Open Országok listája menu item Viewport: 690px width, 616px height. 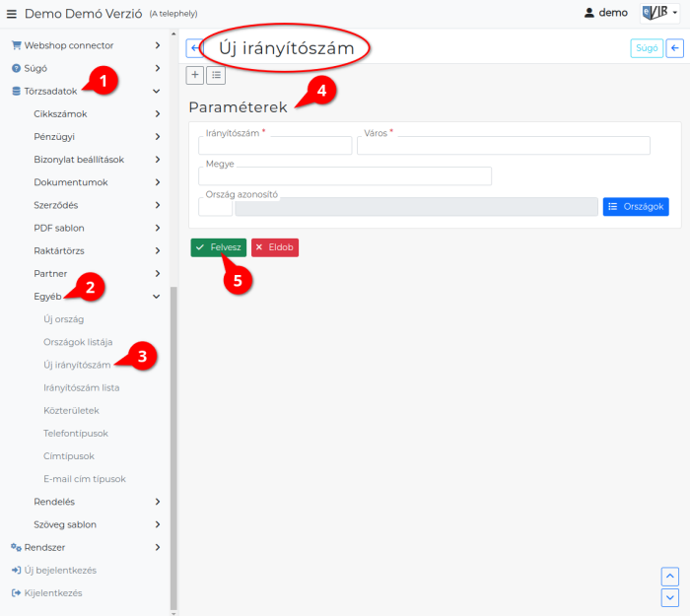coord(78,342)
